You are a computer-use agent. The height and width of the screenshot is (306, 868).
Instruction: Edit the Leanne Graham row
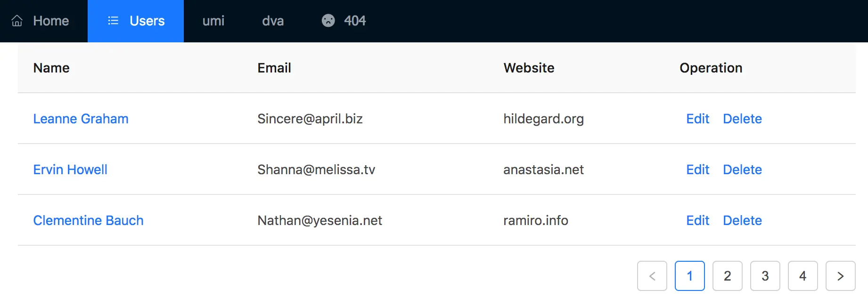pos(697,119)
